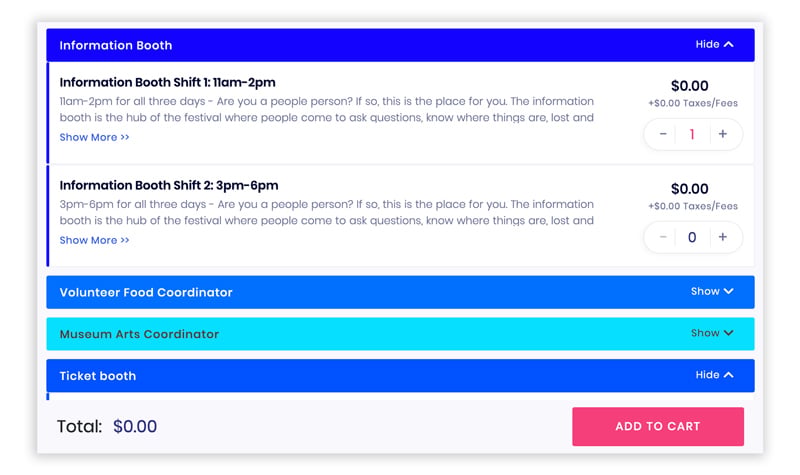Click the Shift 1 quantity value field
Screen dimensions: 800x475
click(x=692, y=134)
